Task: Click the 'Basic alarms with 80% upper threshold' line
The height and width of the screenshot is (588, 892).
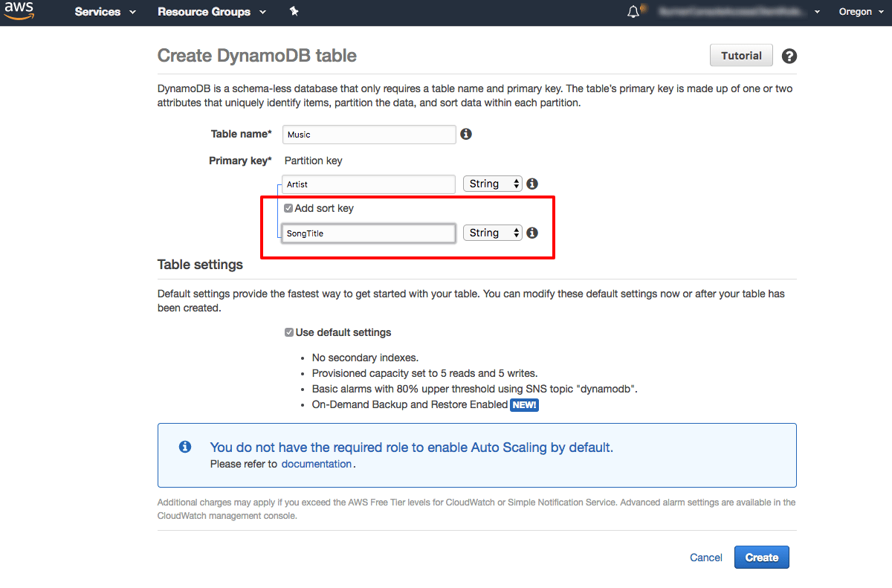Action: click(475, 389)
